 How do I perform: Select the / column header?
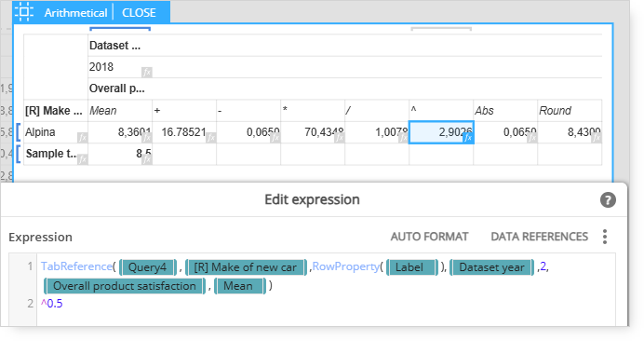tap(377, 111)
